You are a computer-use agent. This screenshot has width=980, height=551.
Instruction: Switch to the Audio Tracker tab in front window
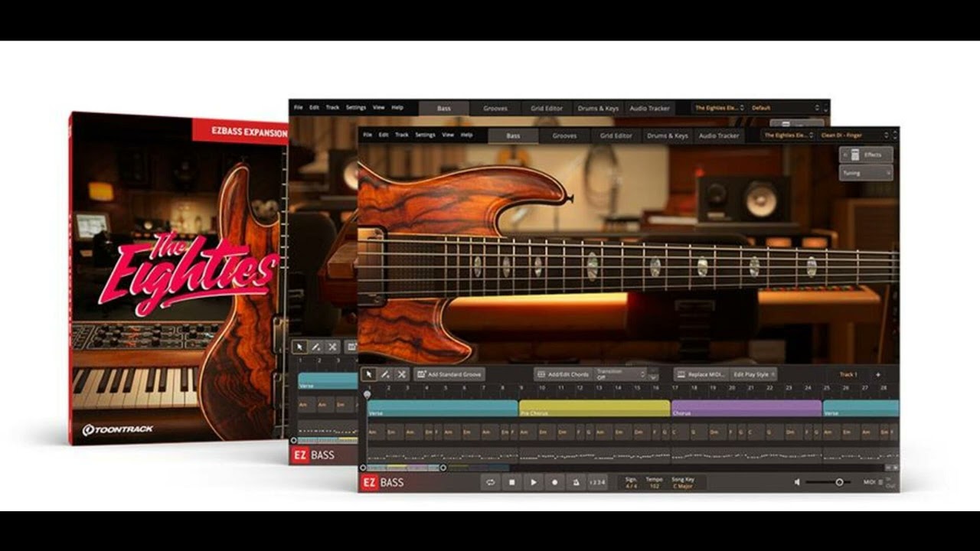pos(719,135)
